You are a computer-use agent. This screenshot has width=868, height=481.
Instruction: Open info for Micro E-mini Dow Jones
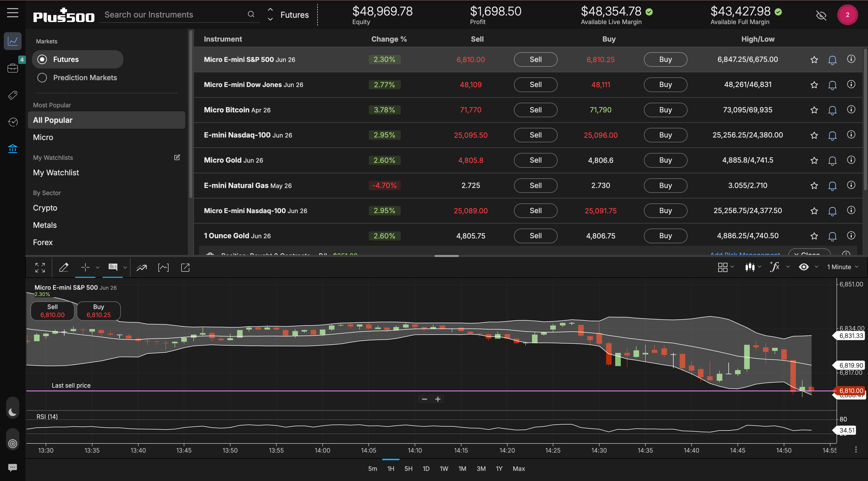coord(851,84)
